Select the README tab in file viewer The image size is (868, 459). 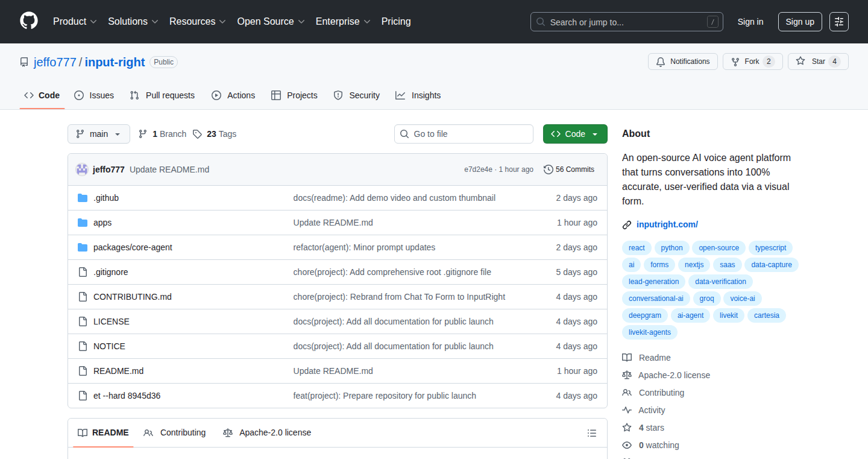(x=103, y=432)
